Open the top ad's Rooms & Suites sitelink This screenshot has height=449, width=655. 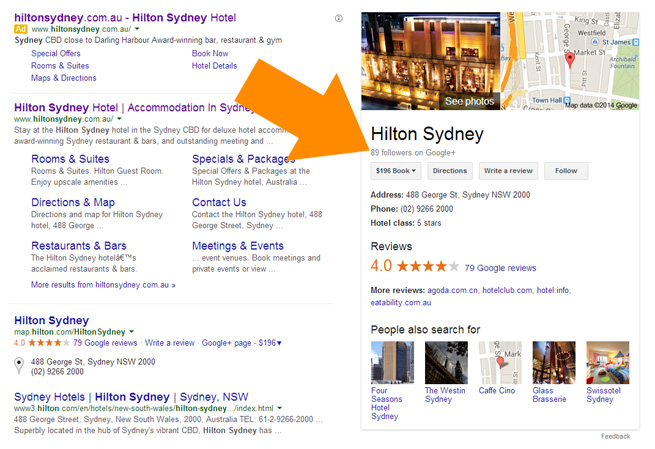point(60,66)
